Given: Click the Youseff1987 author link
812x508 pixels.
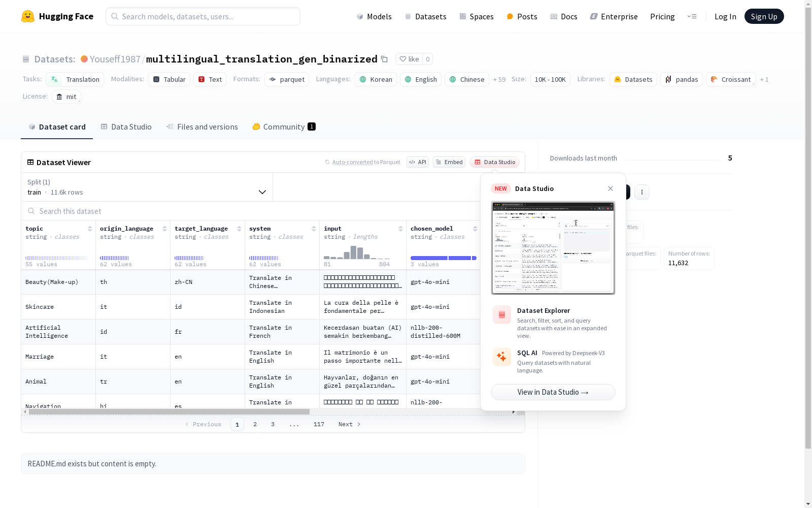Looking at the screenshot, I should tap(115, 59).
